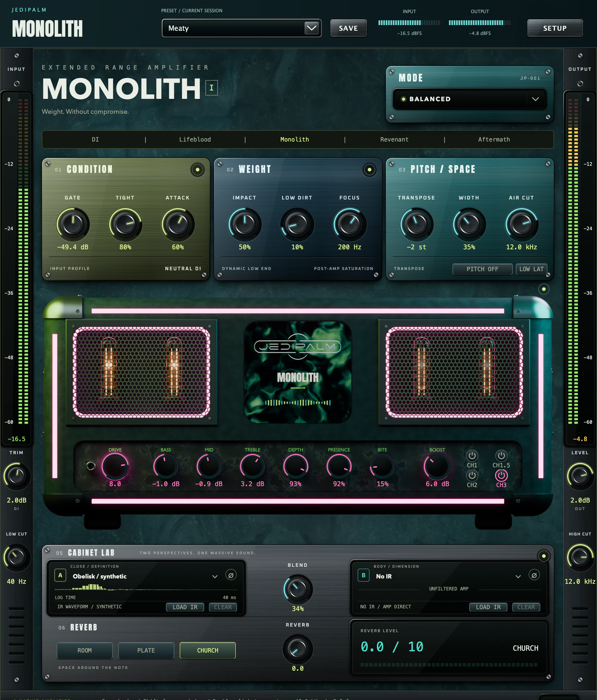
Task: Activate the CH1.5 channel power icon
Action: point(501,456)
